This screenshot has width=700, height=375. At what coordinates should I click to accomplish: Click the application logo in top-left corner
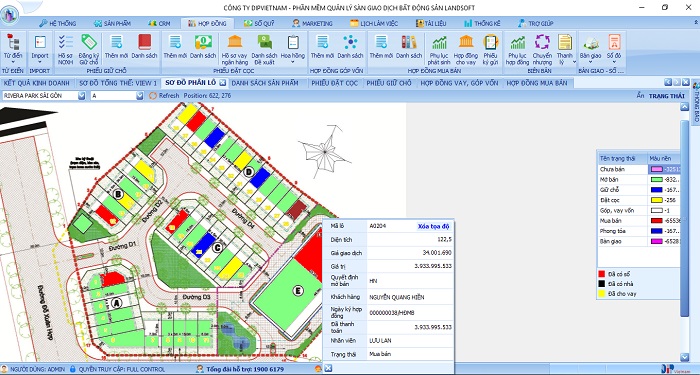click(x=9, y=15)
